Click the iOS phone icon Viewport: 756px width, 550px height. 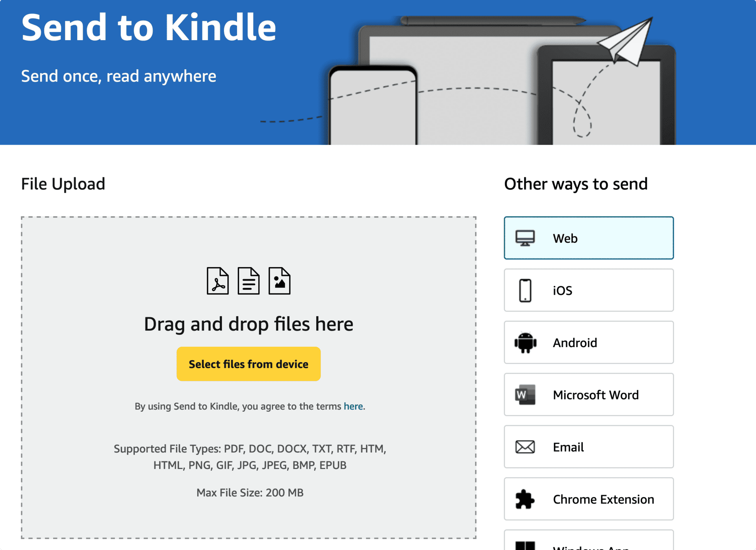pyautogui.click(x=525, y=291)
